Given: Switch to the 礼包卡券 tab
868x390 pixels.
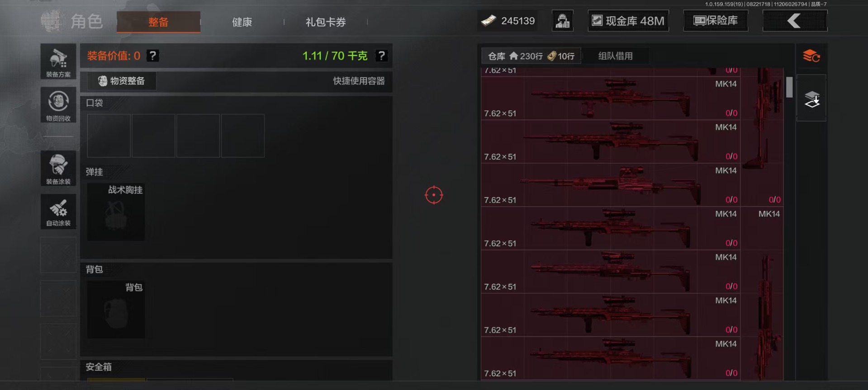Looking at the screenshot, I should click(326, 22).
